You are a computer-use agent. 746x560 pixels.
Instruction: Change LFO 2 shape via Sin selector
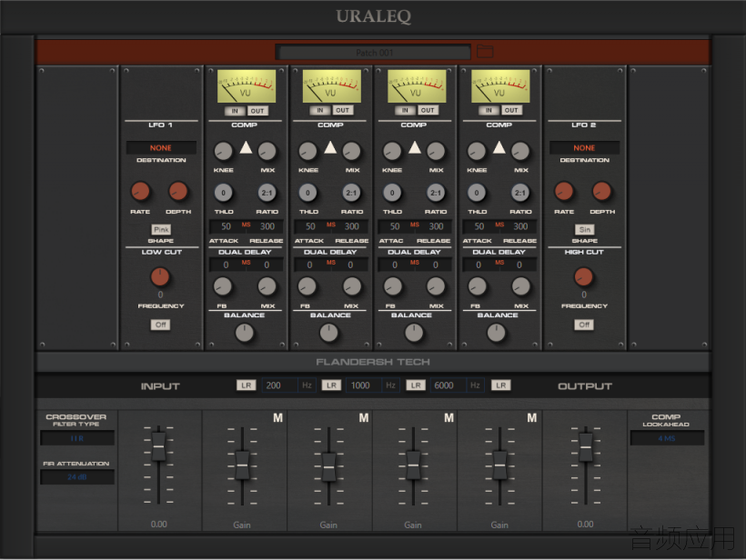pyautogui.click(x=585, y=230)
